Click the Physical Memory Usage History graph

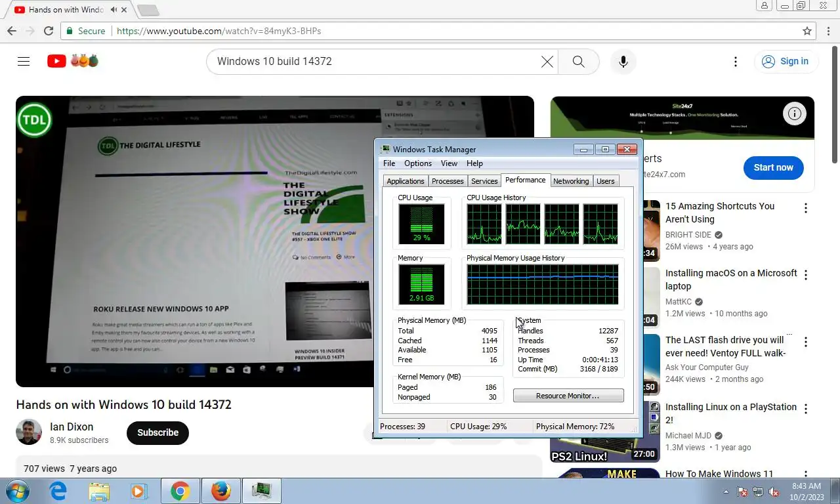click(x=543, y=284)
